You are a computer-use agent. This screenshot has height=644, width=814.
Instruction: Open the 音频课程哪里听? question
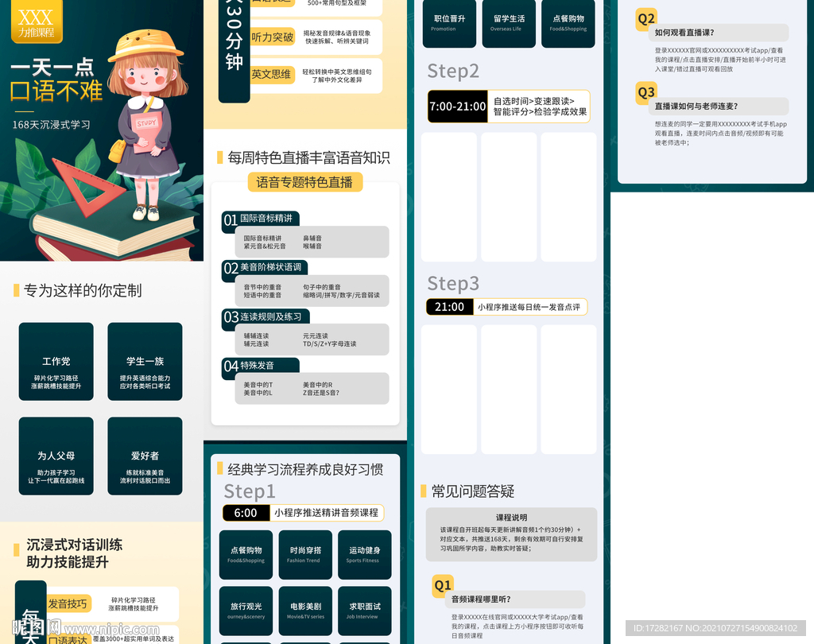[x=515, y=599]
